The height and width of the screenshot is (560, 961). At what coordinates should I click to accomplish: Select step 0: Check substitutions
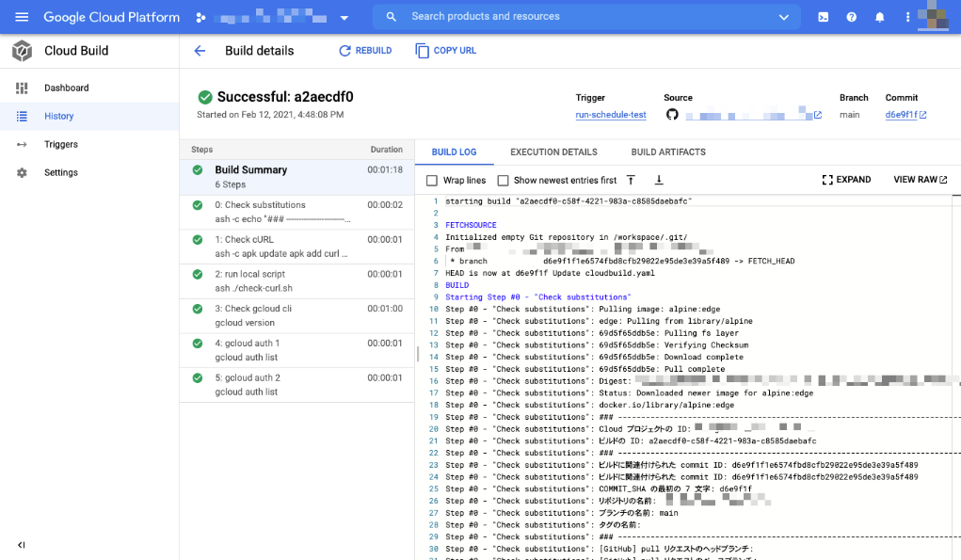click(x=297, y=212)
